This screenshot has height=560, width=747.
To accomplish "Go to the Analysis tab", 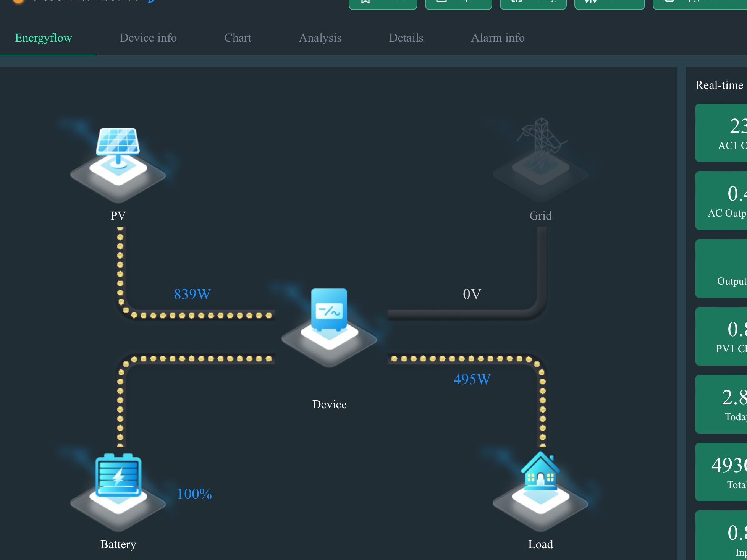I will coord(320,38).
